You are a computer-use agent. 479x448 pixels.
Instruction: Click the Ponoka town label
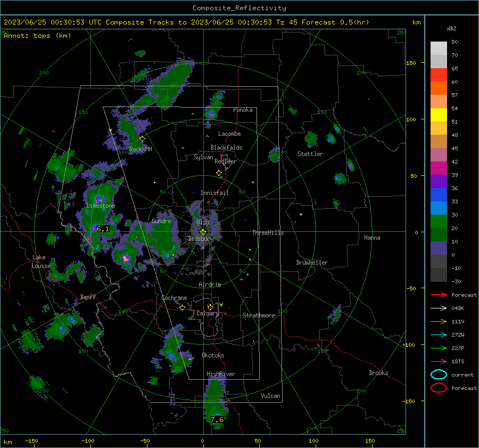tap(243, 110)
